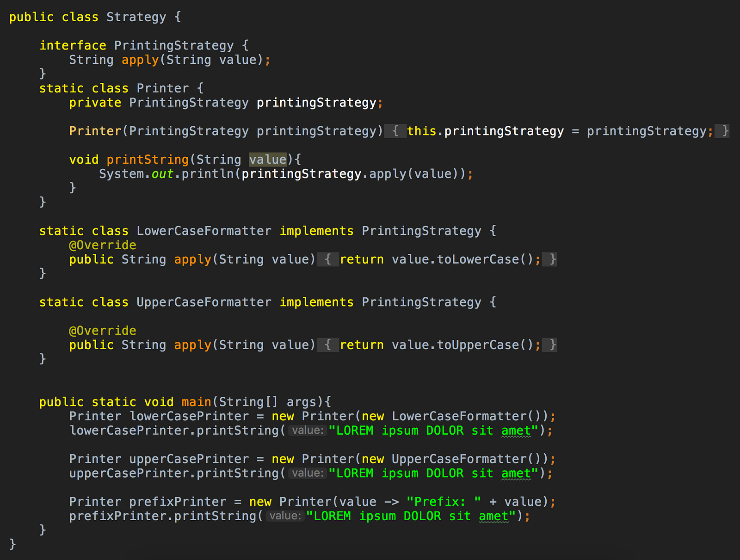The width and height of the screenshot is (740, 560).
Task: Click UpperCaseFormatter class name in its declaration
Action: [x=204, y=302]
